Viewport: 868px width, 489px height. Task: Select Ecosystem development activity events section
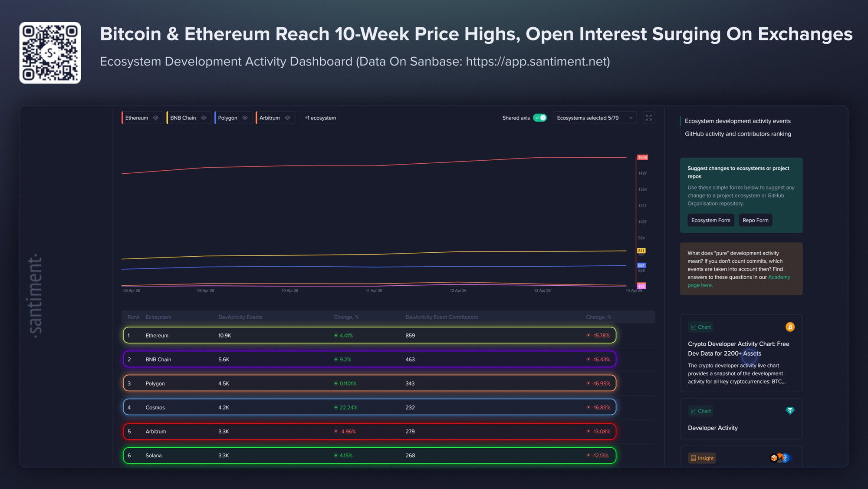coord(737,121)
